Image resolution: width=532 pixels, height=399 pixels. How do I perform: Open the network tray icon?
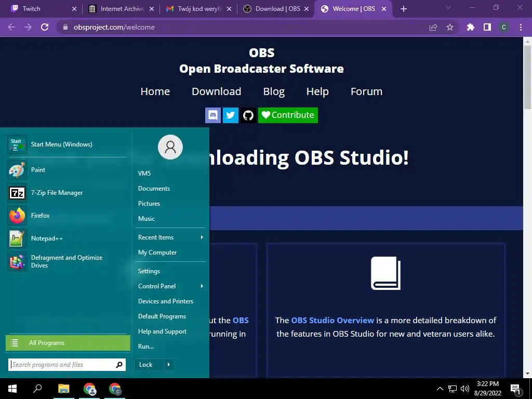(453, 389)
